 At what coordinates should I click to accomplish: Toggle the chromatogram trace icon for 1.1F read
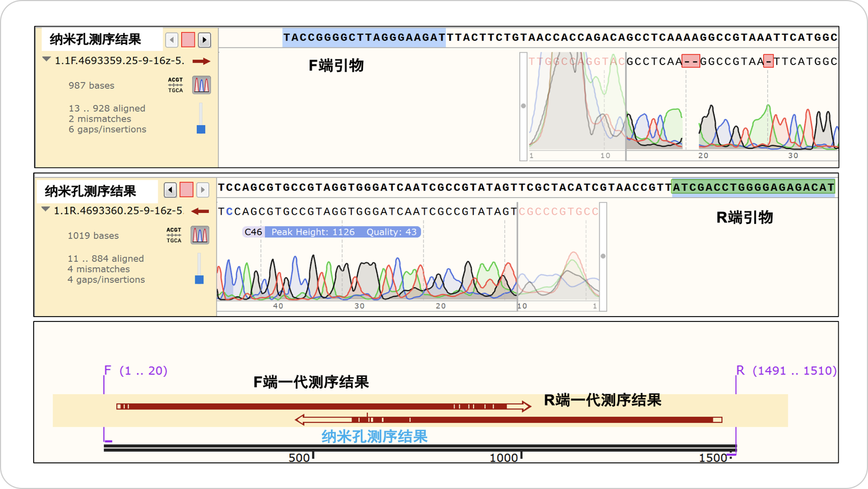pyautogui.click(x=201, y=85)
